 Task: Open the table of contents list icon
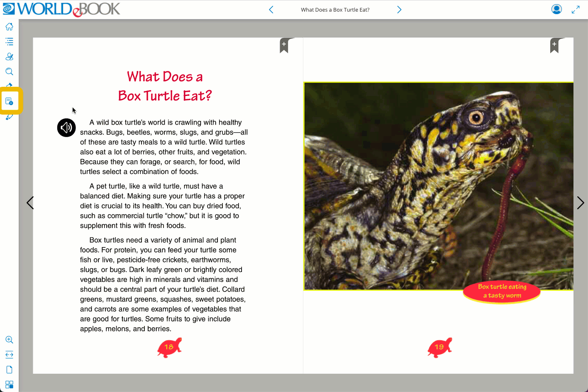[9, 42]
